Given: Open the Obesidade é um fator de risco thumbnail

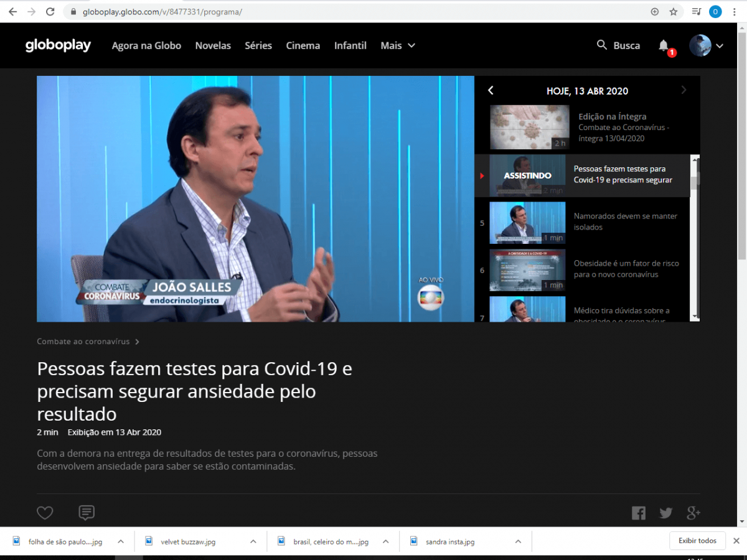Looking at the screenshot, I should point(528,269).
